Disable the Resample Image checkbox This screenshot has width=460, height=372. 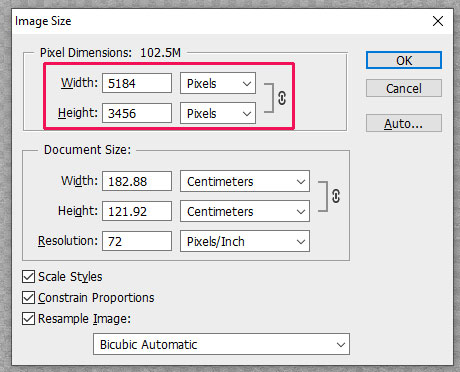pyautogui.click(x=28, y=319)
